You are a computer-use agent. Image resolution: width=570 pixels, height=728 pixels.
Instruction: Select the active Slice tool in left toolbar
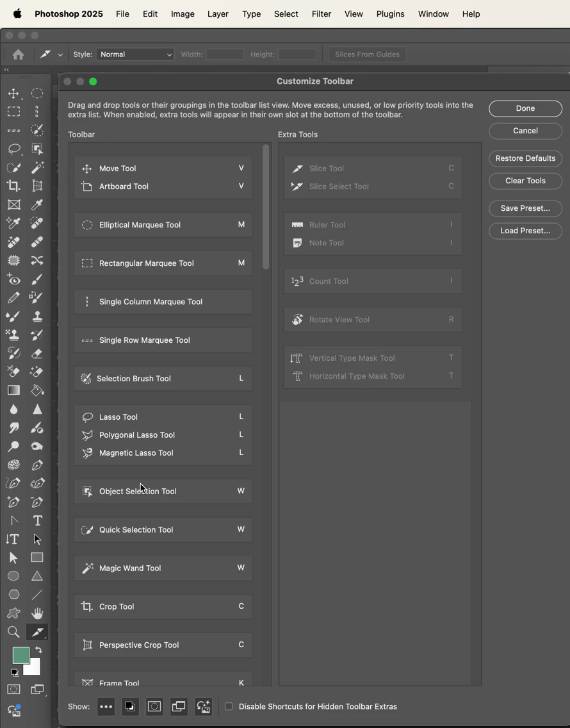(37, 632)
